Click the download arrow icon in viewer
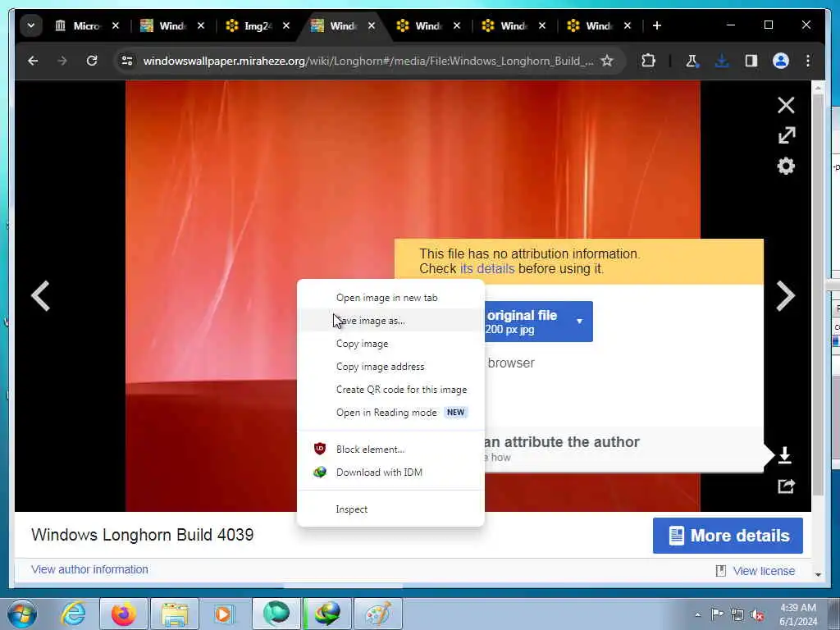 785,455
